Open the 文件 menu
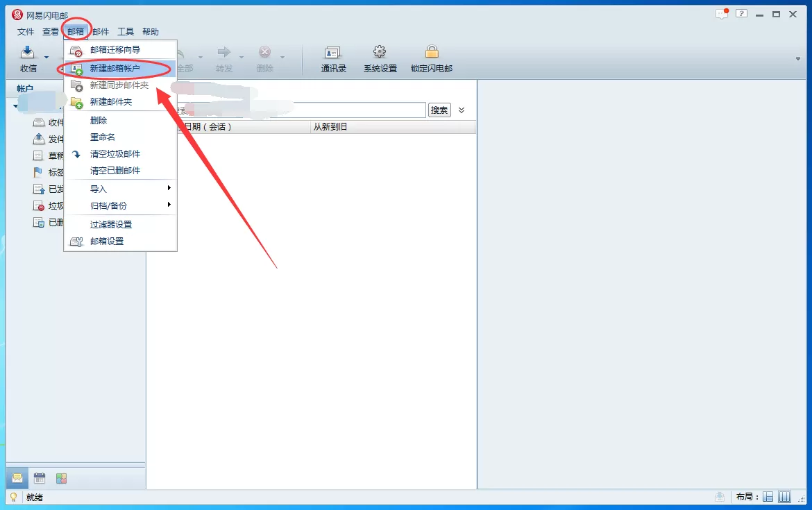Viewport: 812px width, 510px height. coord(26,32)
